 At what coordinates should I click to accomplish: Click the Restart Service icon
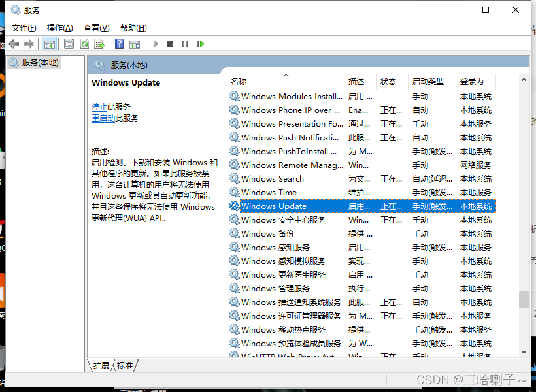pyautogui.click(x=200, y=44)
